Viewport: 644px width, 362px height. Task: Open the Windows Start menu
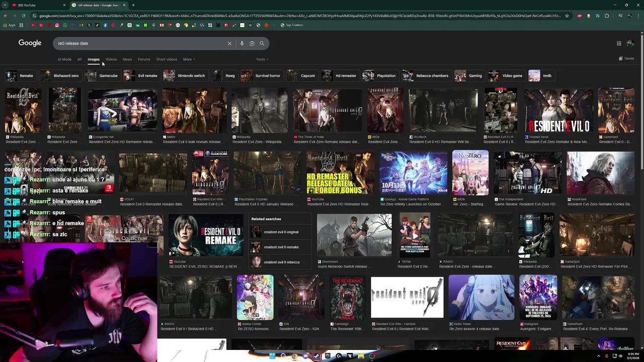(x=272, y=356)
